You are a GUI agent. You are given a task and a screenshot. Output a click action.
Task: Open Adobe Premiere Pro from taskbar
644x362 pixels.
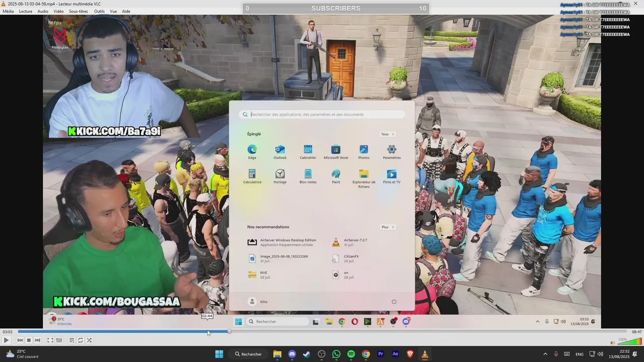pyautogui.click(x=380, y=354)
